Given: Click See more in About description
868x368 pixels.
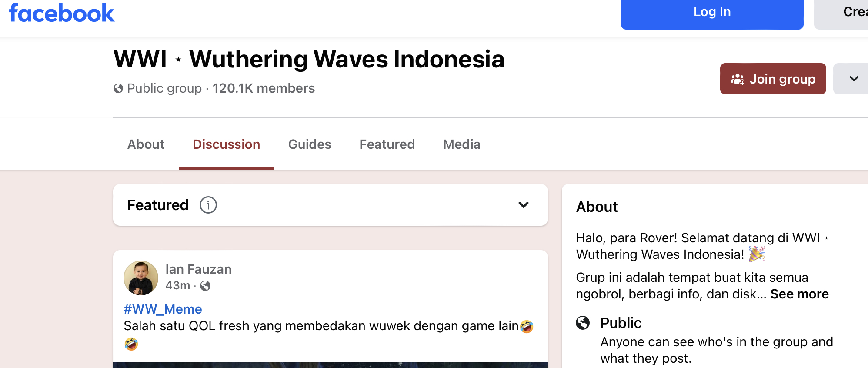Looking at the screenshot, I should coord(799,294).
